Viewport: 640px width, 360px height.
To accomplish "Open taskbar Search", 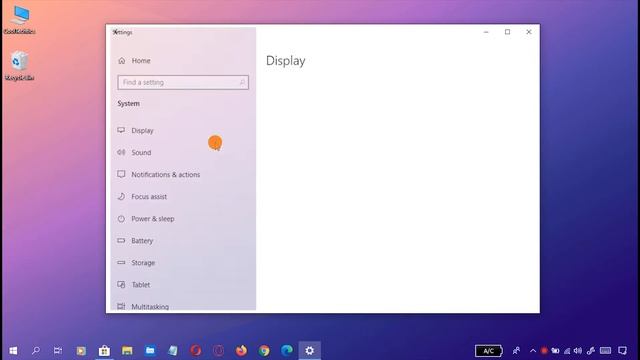I will click(x=36, y=351).
